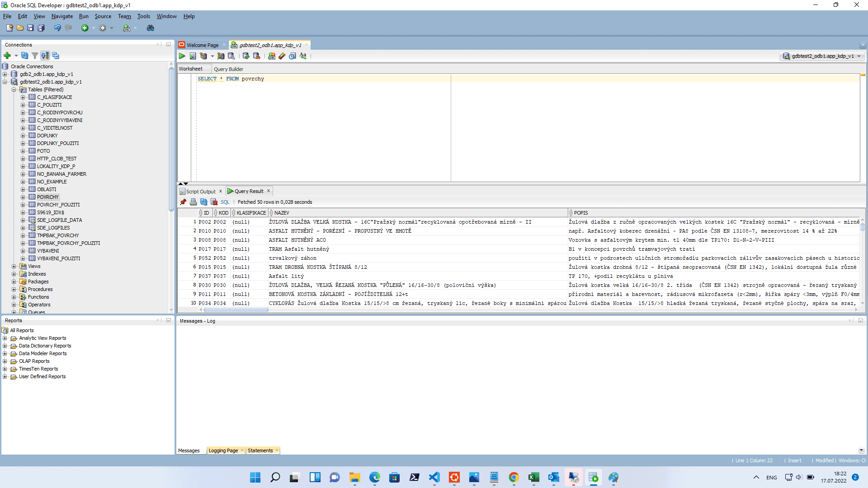The height and width of the screenshot is (488, 868).
Task: Click the Rollback database icon
Action: 256,56
